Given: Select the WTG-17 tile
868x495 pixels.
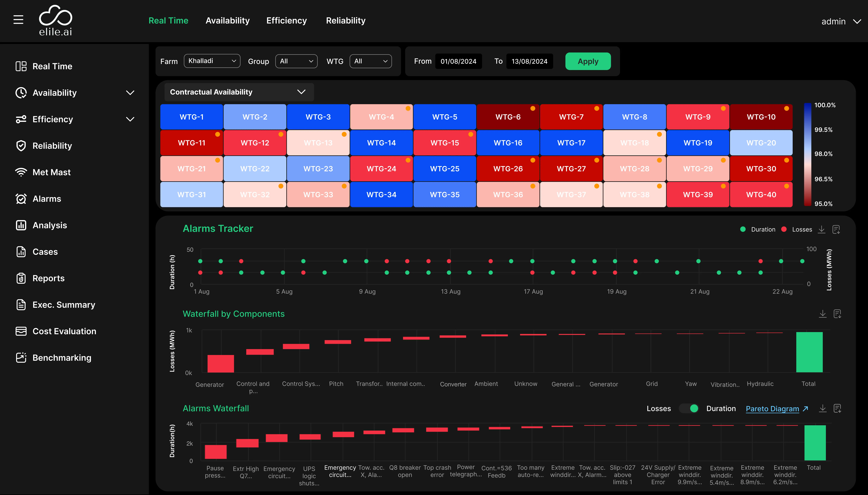Looking at the screenshot, I should [571, 143].
